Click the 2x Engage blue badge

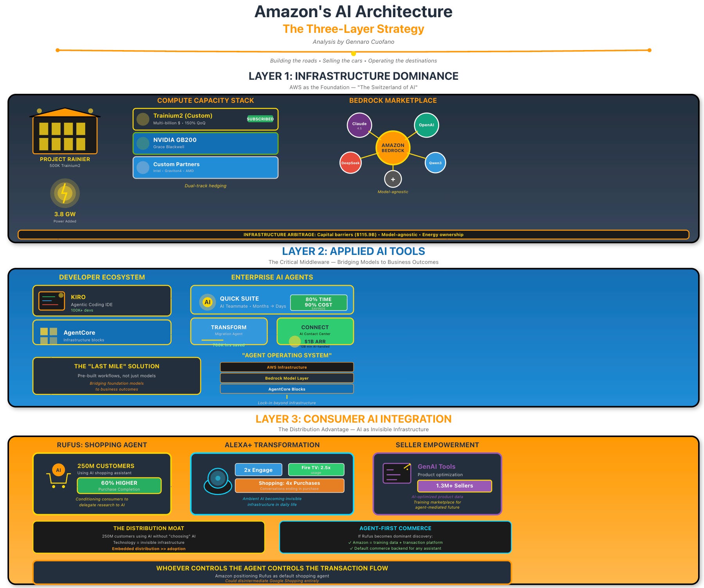259,470
